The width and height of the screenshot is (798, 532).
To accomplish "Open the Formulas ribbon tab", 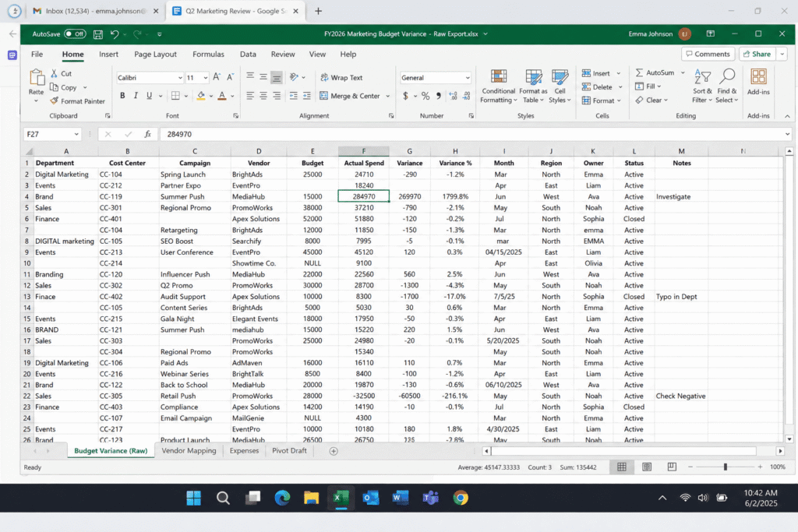I will coord(208,54).
